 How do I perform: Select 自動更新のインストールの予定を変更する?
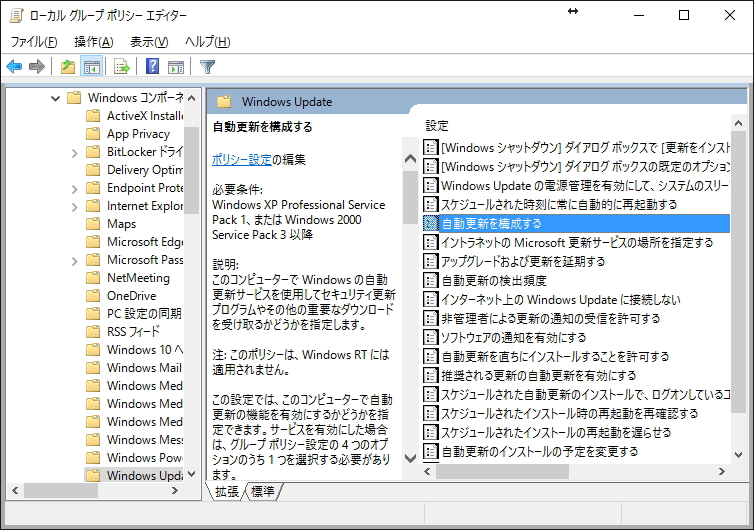click(540, 451)
